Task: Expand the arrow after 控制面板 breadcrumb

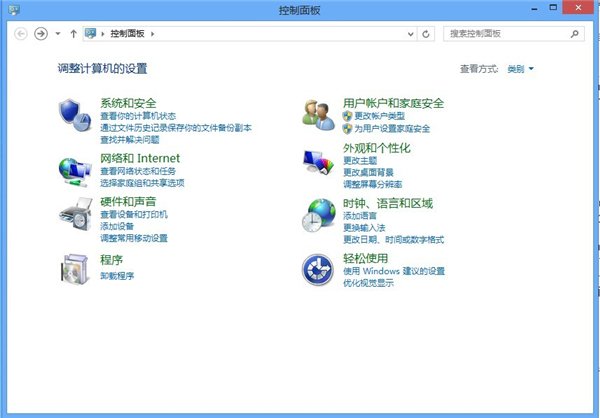Action: 152,34
